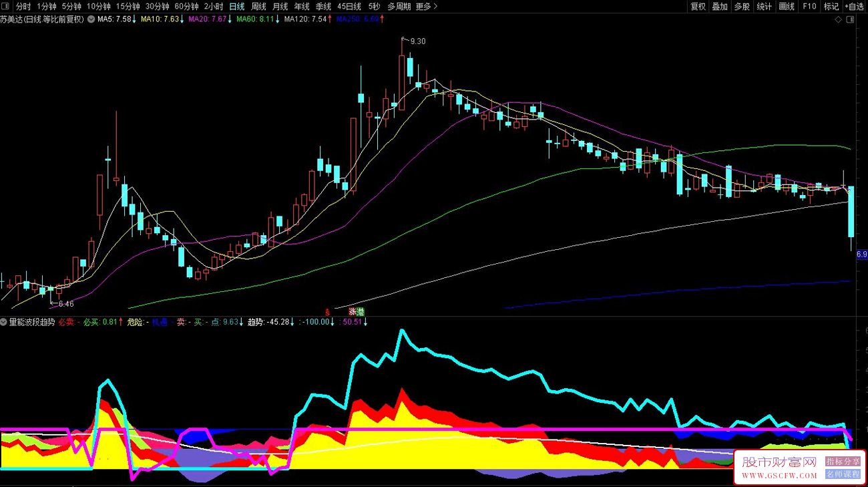Viewport: 868px width, 487px height.
Task: Switch to the 年线 yearly tab
Action: click(x=302, y=7)
